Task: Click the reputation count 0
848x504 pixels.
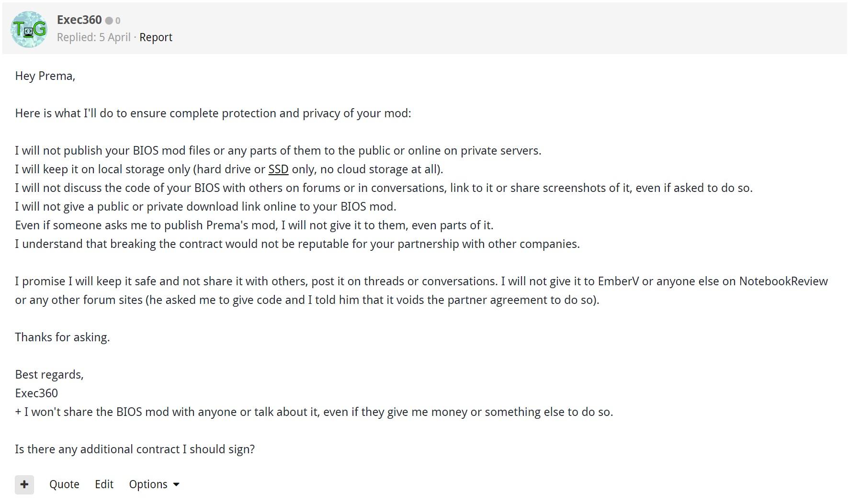Action: point(118,21)
